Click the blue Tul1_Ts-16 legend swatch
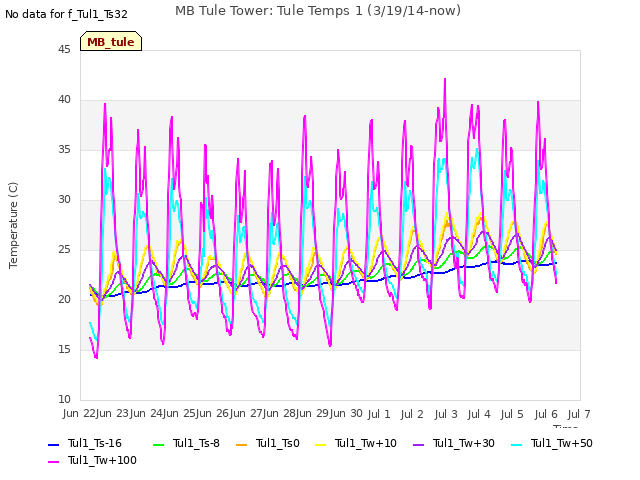 [53, 444]
